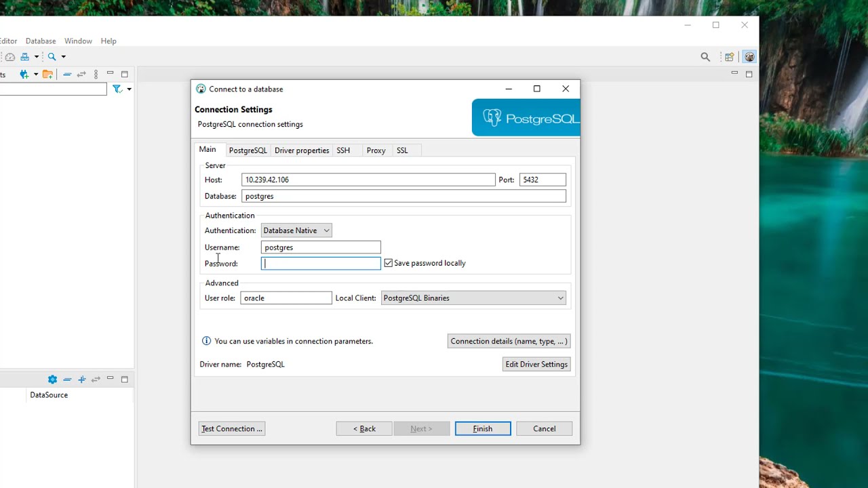
Task: Select the DBeaver perspective beaver icon
Action: tap(749, 57)
